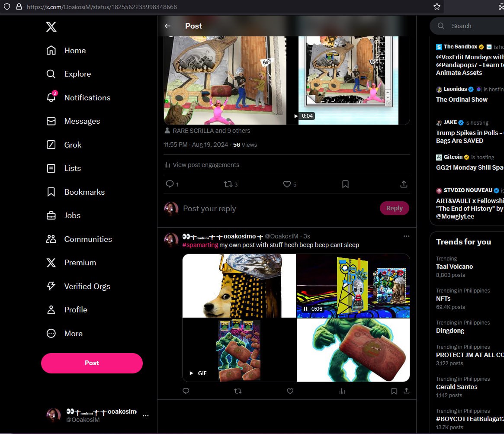Click the share icon on the reply post
504x434 pixels.
407,391
